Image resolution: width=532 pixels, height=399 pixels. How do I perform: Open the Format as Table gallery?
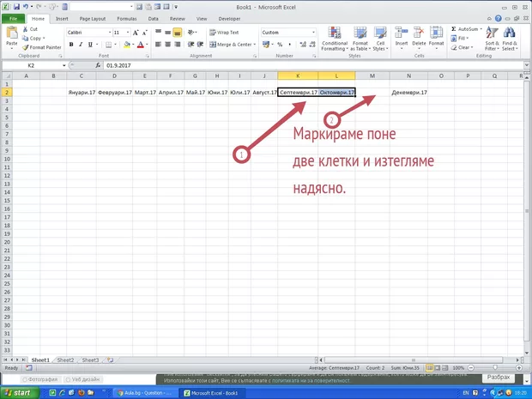[x=360, y=33]
